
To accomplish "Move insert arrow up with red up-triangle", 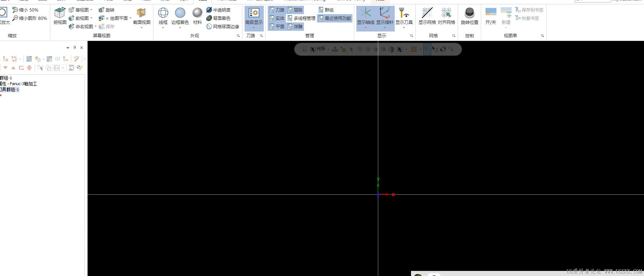I will click(x=13, y=68).
